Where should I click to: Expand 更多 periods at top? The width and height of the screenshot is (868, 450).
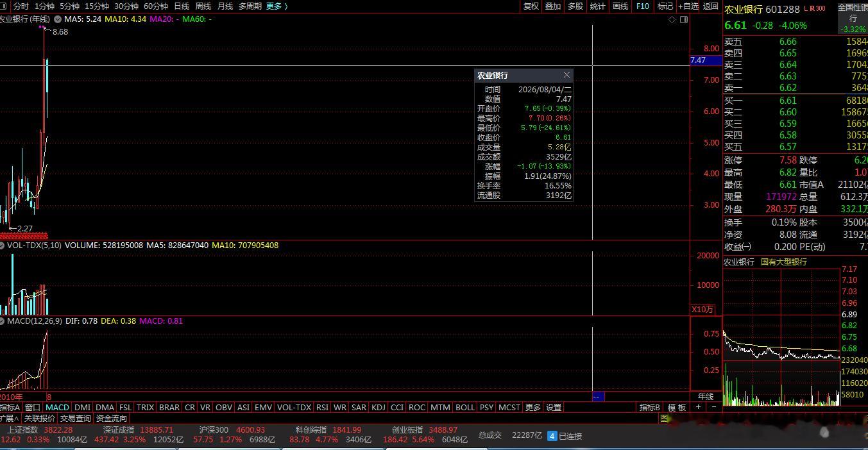[x=277, y=6]
